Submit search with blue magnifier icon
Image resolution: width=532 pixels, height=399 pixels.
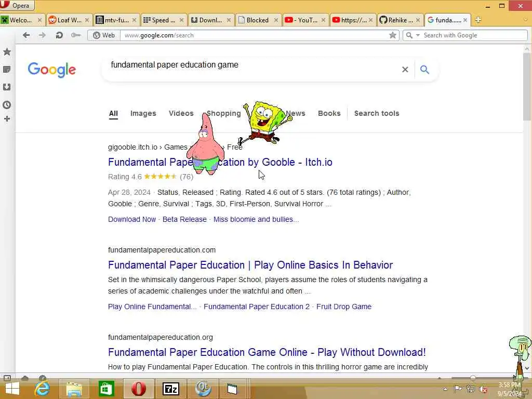point(424,70)
